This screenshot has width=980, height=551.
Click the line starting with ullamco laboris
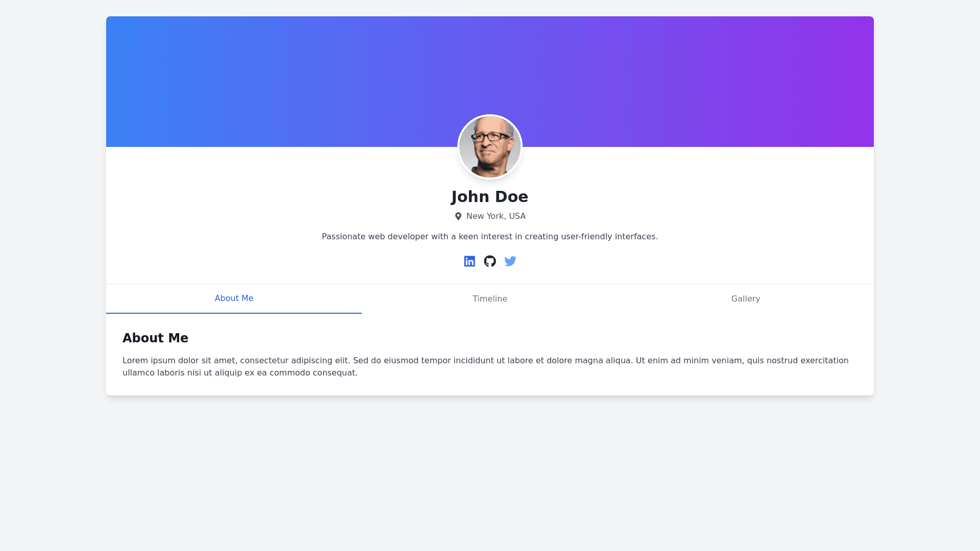(x=240, y=373)
